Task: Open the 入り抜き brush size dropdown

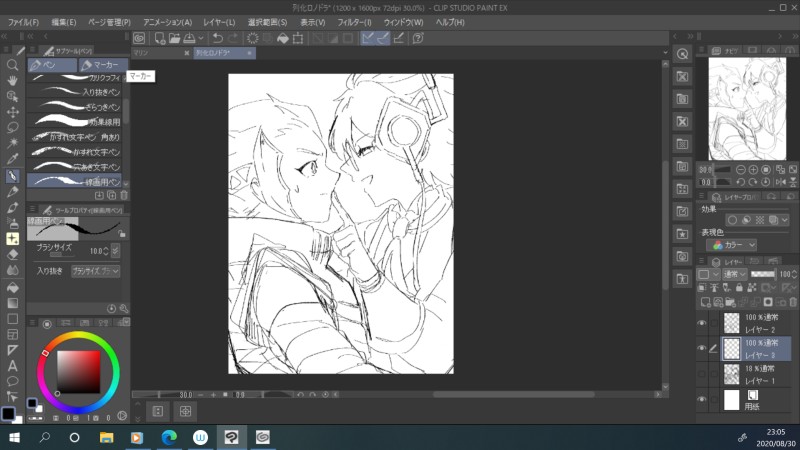Action: click(x=95, y=271)
